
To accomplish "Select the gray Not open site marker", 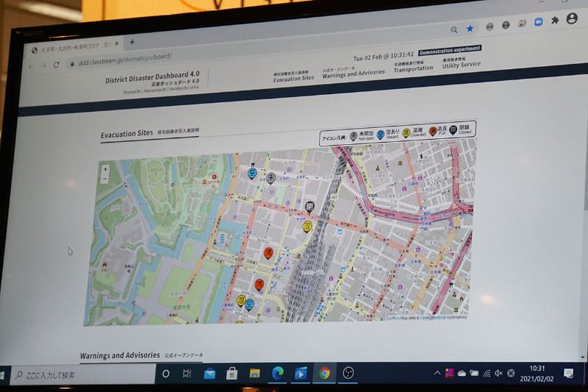I will tap(270, 178).
